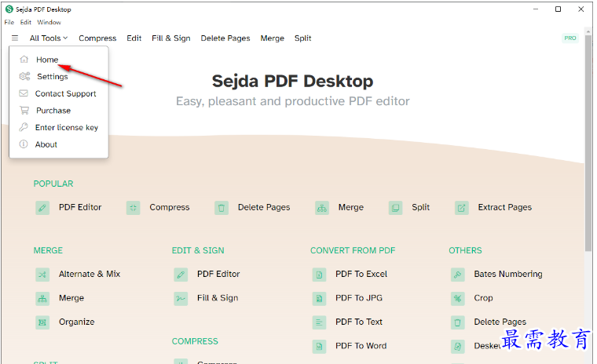The image size is (597, 364).
Task: Click the Home house icon
Action: pos(24,59)
